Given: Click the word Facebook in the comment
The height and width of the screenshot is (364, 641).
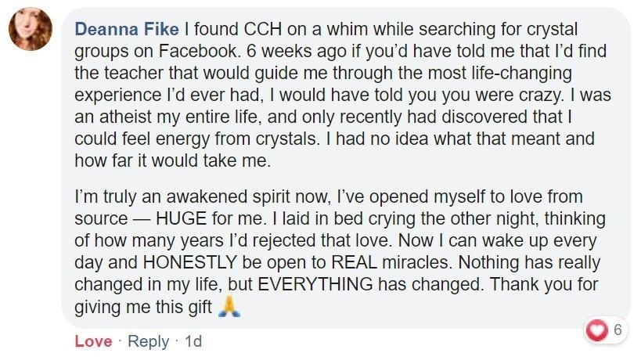Looking at the screenshot, I should 198,51.
